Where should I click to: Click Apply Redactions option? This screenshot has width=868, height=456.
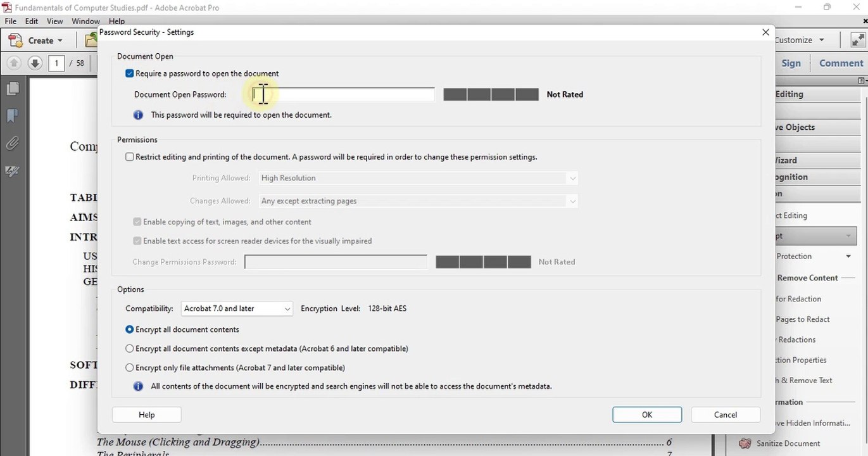click(x=796, y=339)
